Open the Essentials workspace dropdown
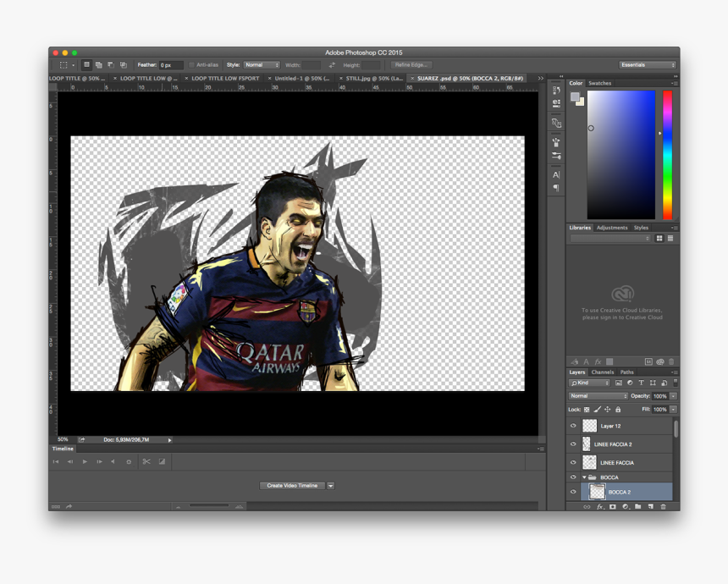 (648, 65)
